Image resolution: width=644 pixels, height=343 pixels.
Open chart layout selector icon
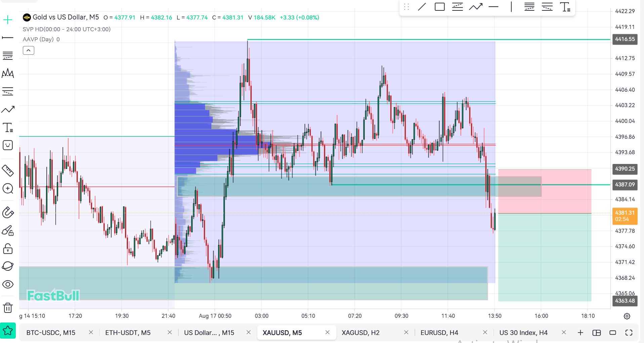(x=597, y=333)
